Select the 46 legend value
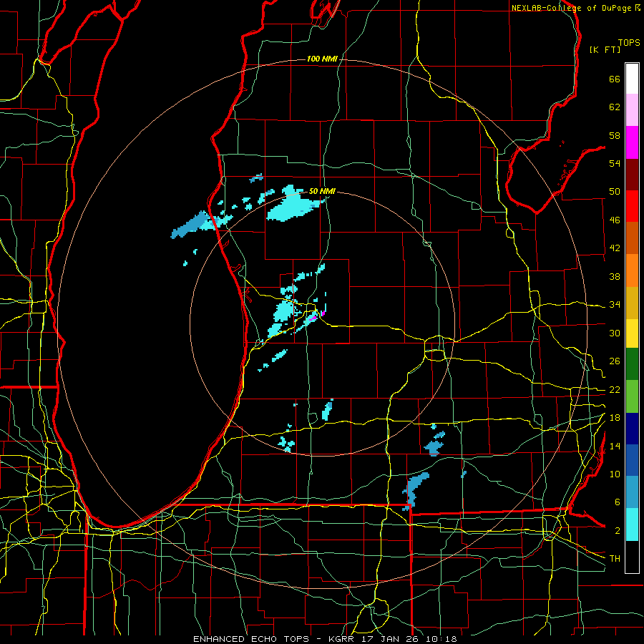The image size is (644, 644). [x=615, y=220]
